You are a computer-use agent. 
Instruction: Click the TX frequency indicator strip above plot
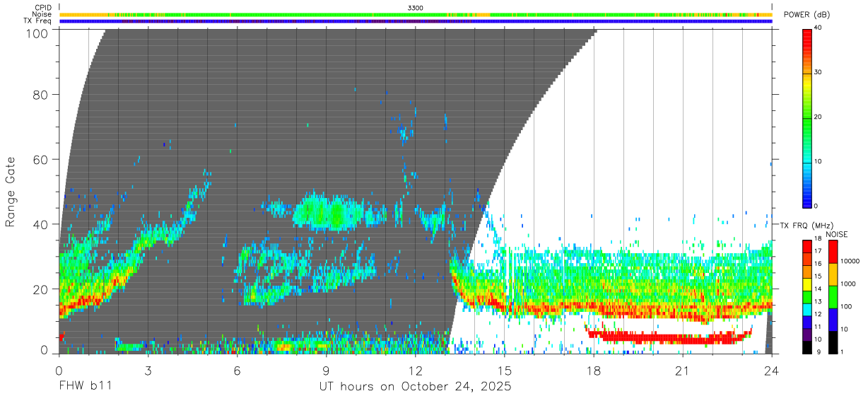(416, 21)
